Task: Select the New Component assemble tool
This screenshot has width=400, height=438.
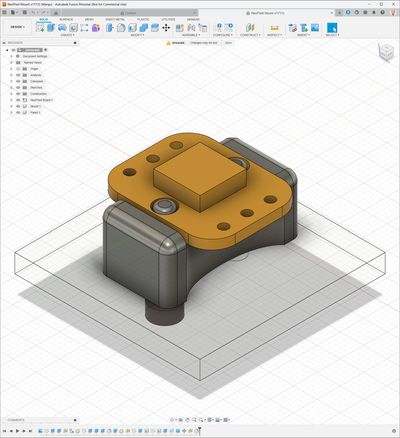Action: pos(180,28)
